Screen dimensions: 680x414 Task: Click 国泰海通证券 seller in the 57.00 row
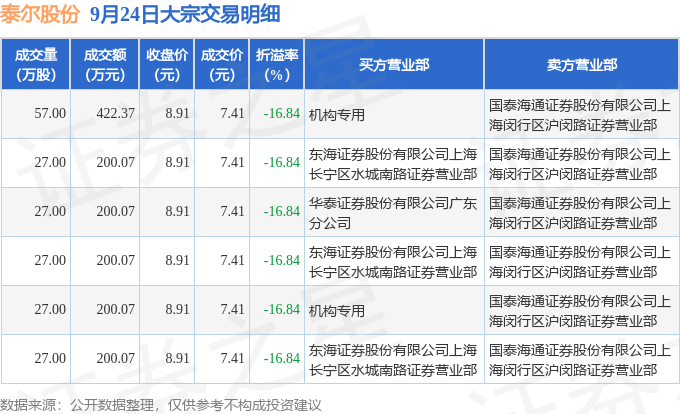click(x=580, y=115)
